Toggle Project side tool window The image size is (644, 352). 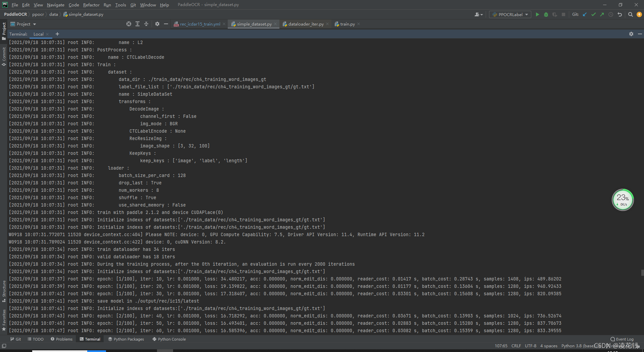4,31
